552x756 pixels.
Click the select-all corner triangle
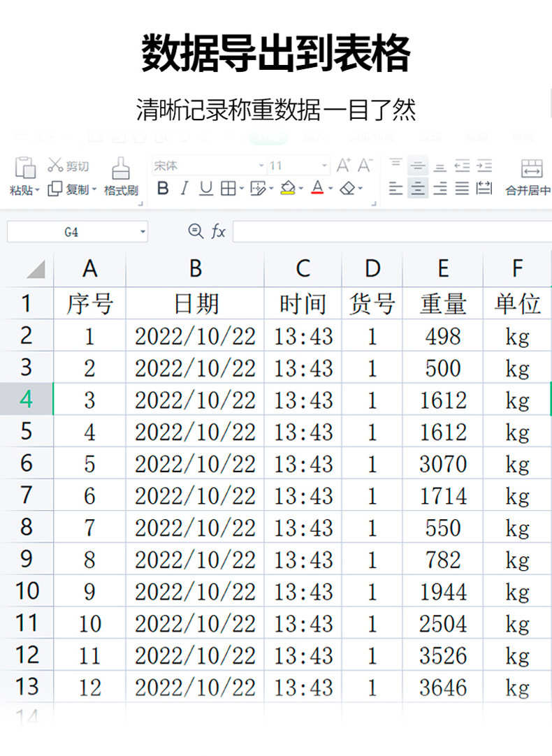click(36, 269)
